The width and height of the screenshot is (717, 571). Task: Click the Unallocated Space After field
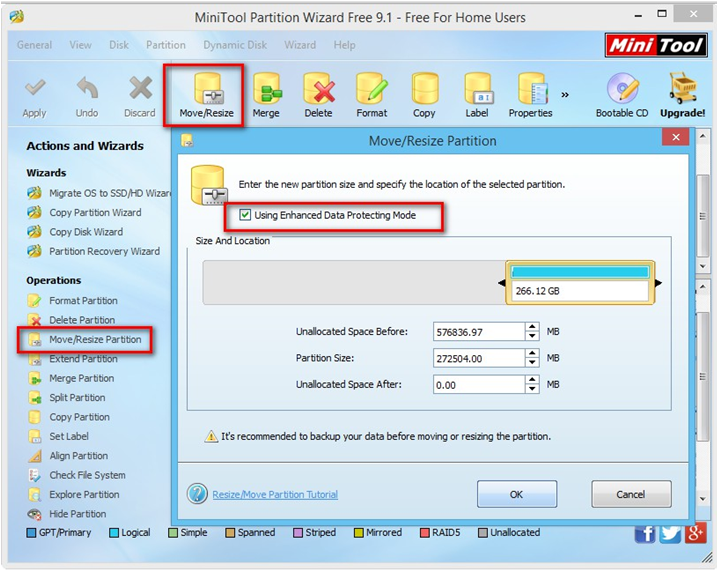point(479,385)
